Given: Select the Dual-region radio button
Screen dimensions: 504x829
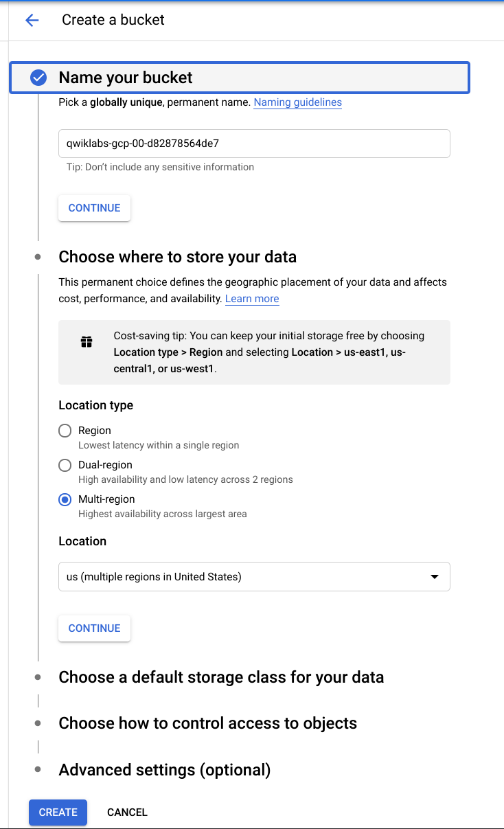Looking at the screenshot, I should point(65,465).
